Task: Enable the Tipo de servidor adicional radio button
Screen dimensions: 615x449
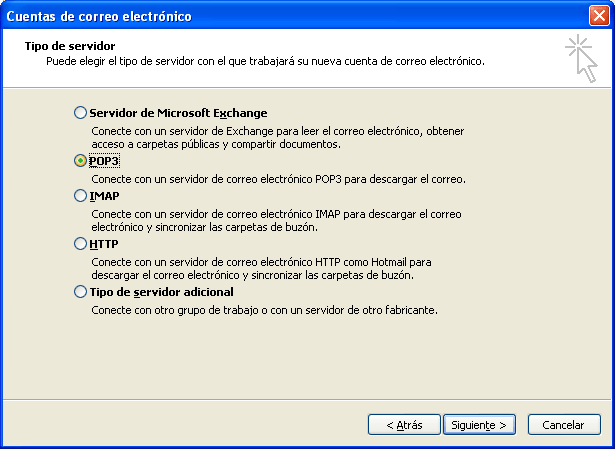Action: (81, 292)
